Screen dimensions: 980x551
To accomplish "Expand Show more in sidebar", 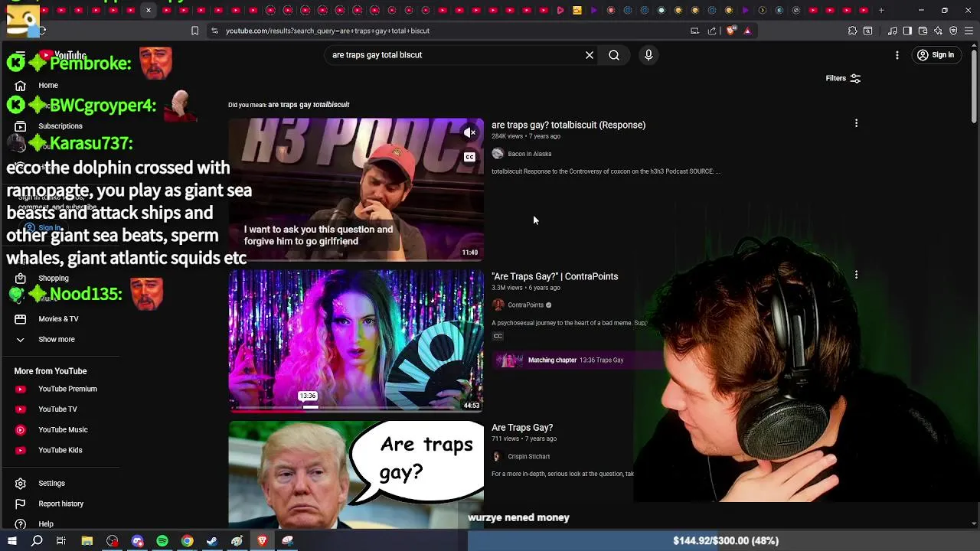I will pos(57,340).
